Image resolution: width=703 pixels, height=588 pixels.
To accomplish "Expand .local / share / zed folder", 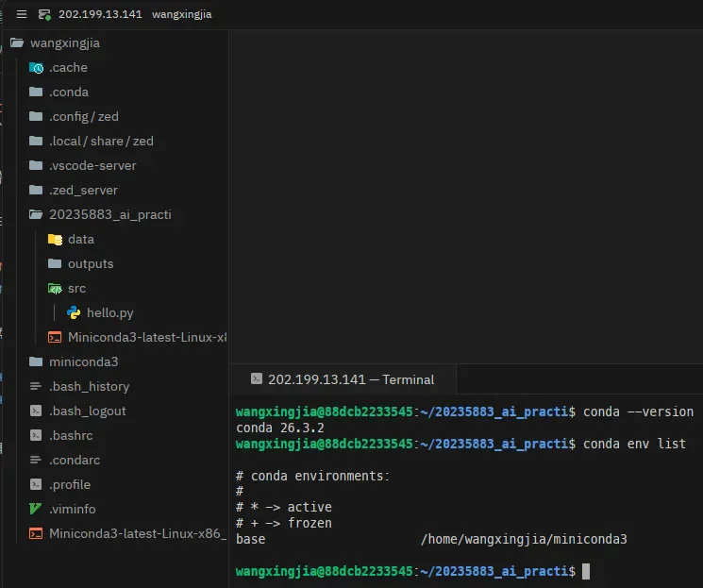I will click(x=101, y=142).
